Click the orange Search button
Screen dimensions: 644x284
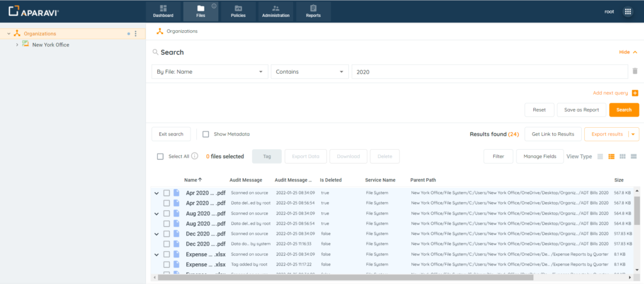[624, 110]
